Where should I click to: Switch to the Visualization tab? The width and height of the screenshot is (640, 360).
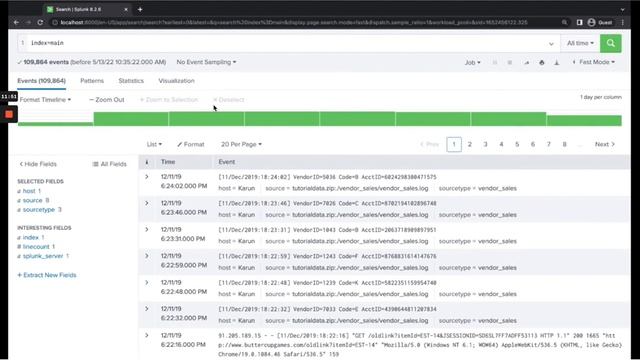[x=176, y=81]
